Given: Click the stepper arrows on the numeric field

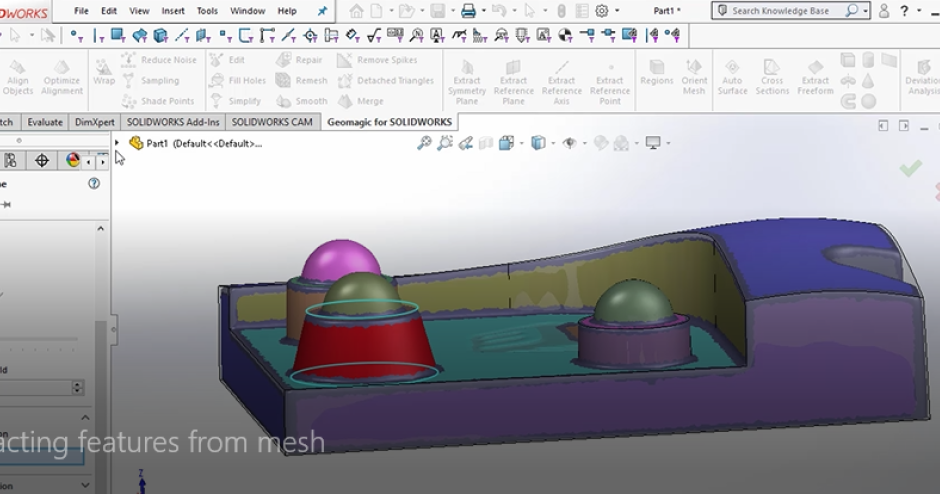Looking at the screenshot, I should click(78, 388).
